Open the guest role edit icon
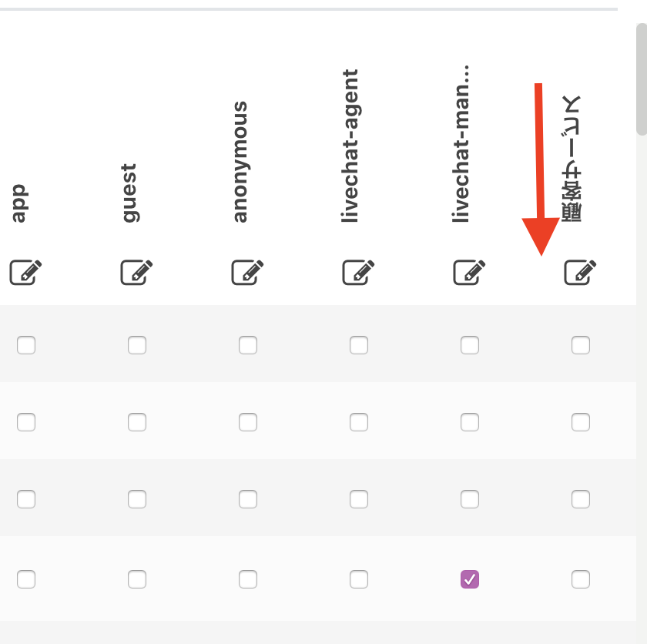The width and height of the screenshot is (647, 644). coord(136,272)
